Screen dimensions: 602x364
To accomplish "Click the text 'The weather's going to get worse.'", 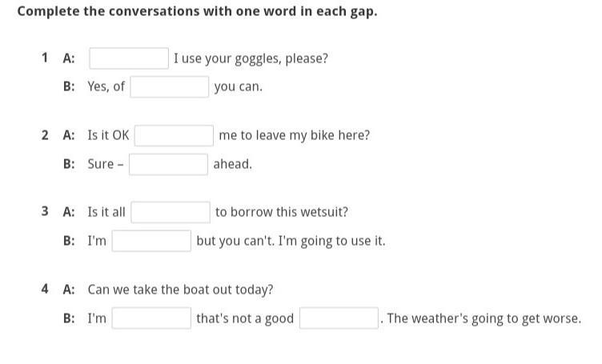I will (x=484, y=318).
